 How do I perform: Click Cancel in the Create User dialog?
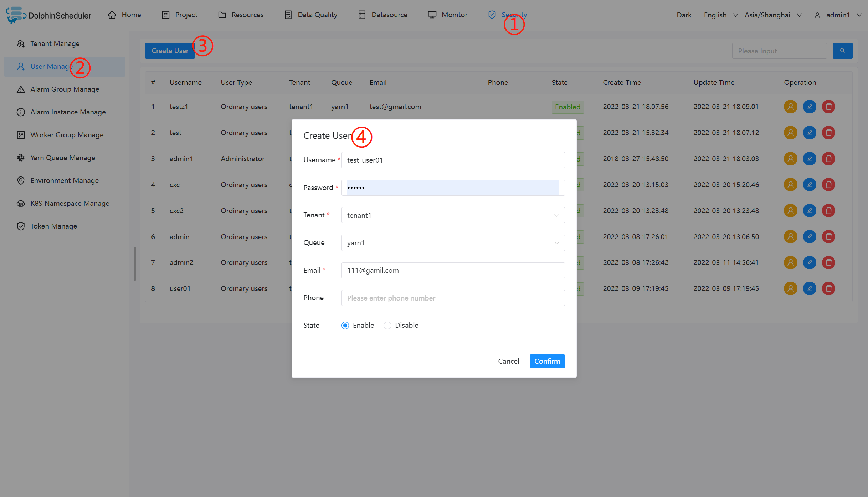[508, 361]
